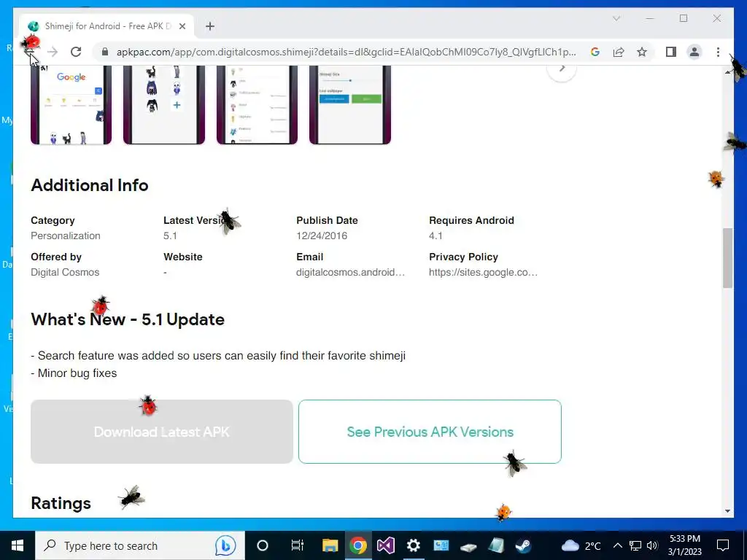This screenshot has height=560, width=747.
Task: Click the scrollbar down arrow
Action: (x=727, y=511)
